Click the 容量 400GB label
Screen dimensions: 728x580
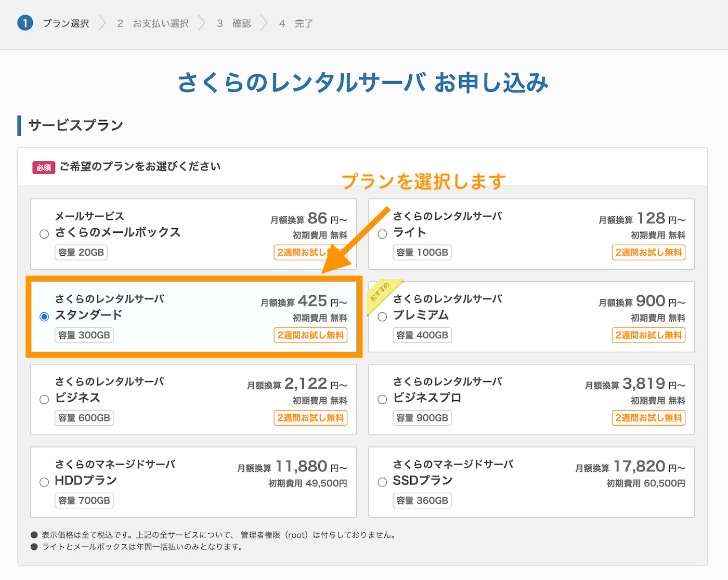click(422, 335)
